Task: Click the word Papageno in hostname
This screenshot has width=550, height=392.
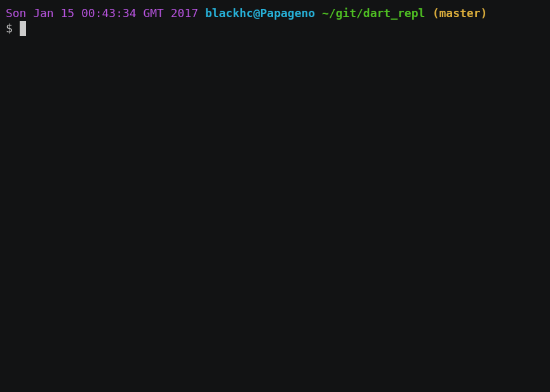Action: [287, 14]
